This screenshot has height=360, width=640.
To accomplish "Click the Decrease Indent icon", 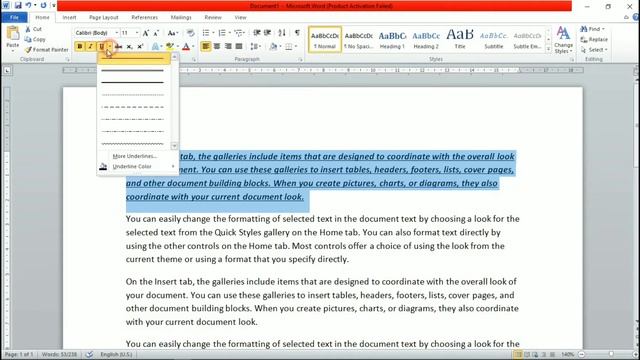I will pos(257,33).
